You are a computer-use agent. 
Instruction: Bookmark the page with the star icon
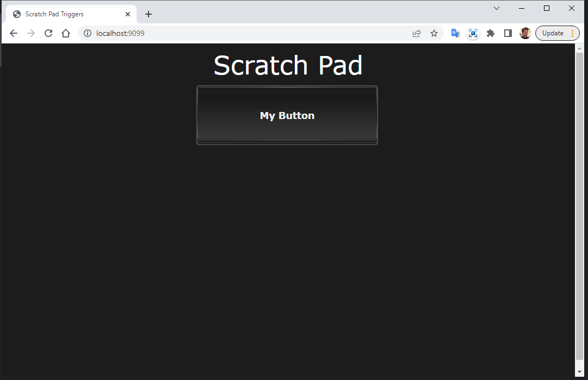click(434, 33)
